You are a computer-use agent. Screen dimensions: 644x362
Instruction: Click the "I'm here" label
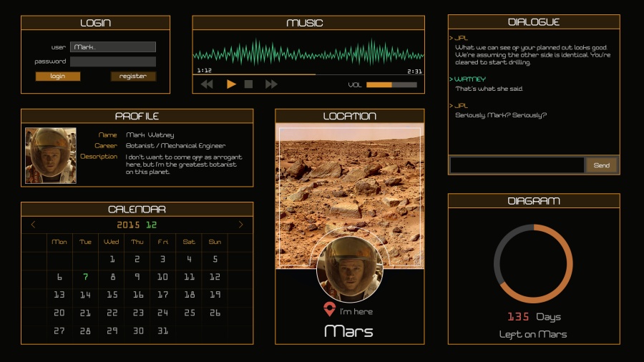tap(356, 311)
